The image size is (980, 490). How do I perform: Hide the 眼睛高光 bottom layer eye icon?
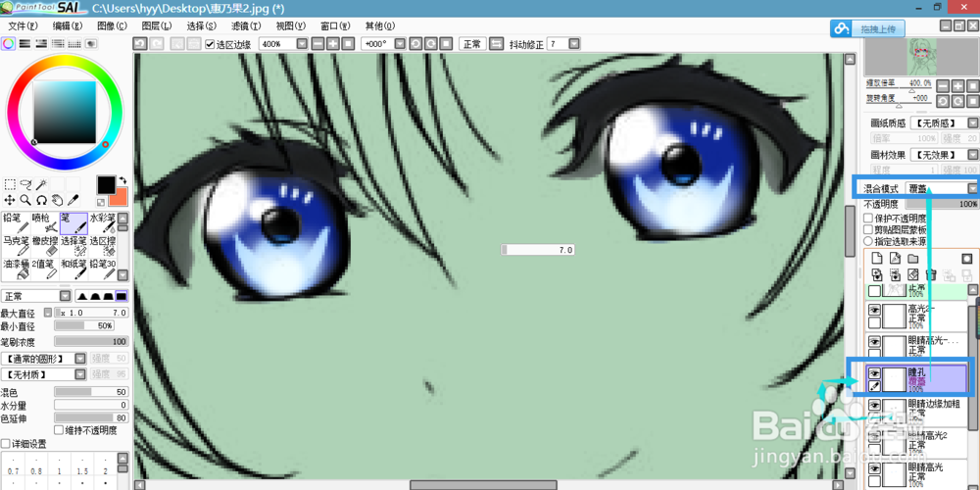[874, 468]
